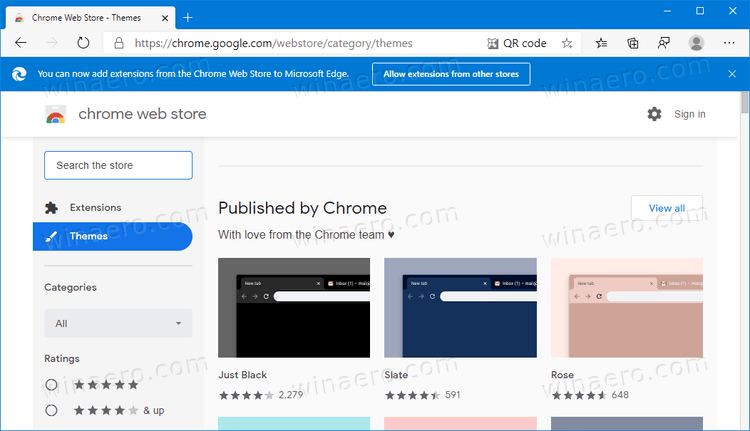Open a new tab with the plus button
750x431 pixels.
[x=188, y=18]
